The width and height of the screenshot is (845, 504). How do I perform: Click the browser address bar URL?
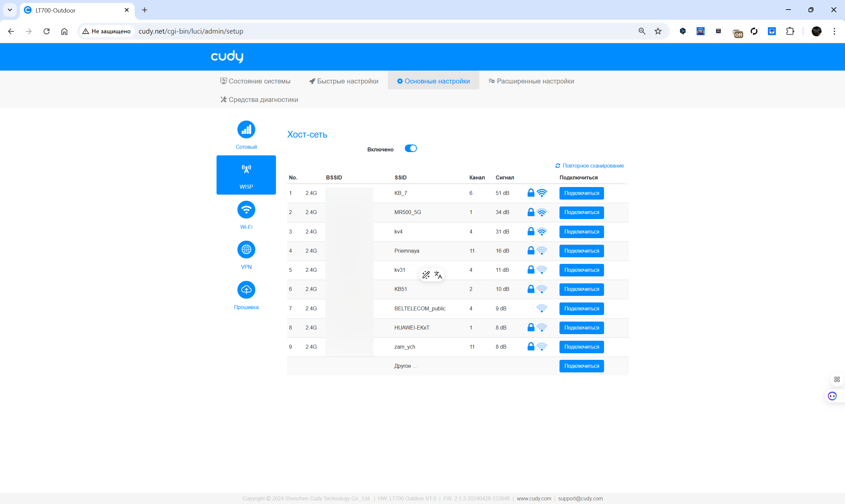tap(190, 31)
